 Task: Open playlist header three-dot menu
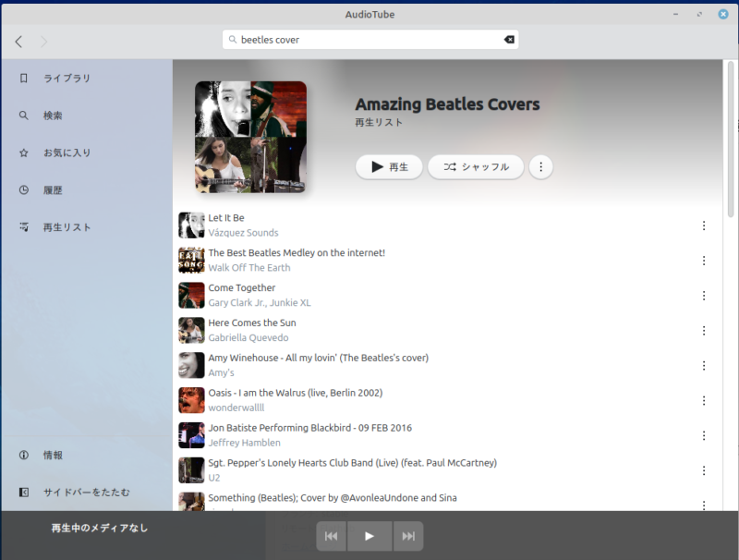541,167
